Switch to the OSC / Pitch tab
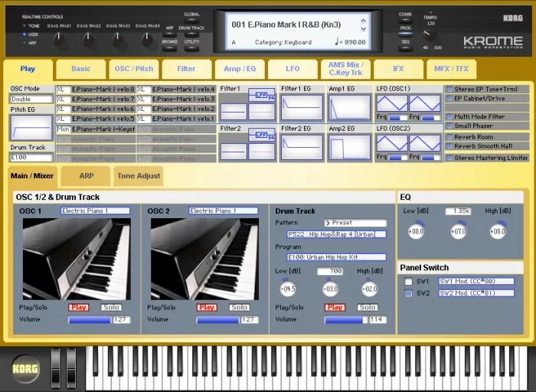The image size is (536, 392). [x=134, y=69]
